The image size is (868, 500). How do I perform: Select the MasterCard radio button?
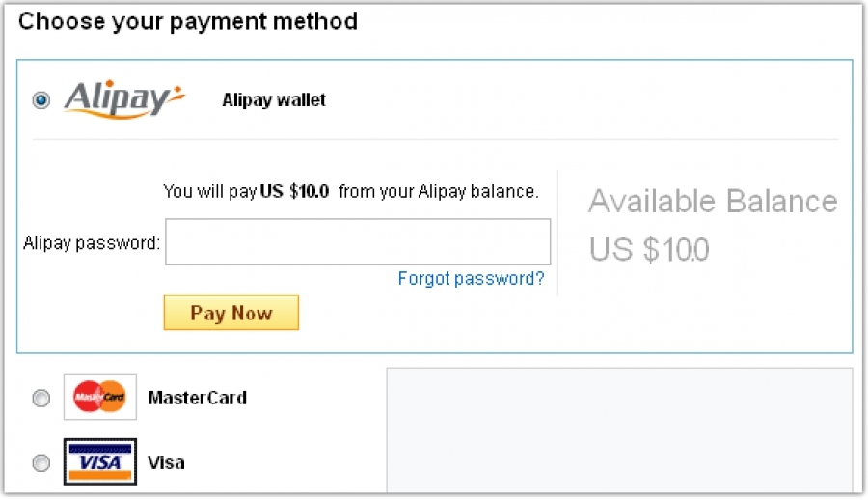tap(41, 398)
